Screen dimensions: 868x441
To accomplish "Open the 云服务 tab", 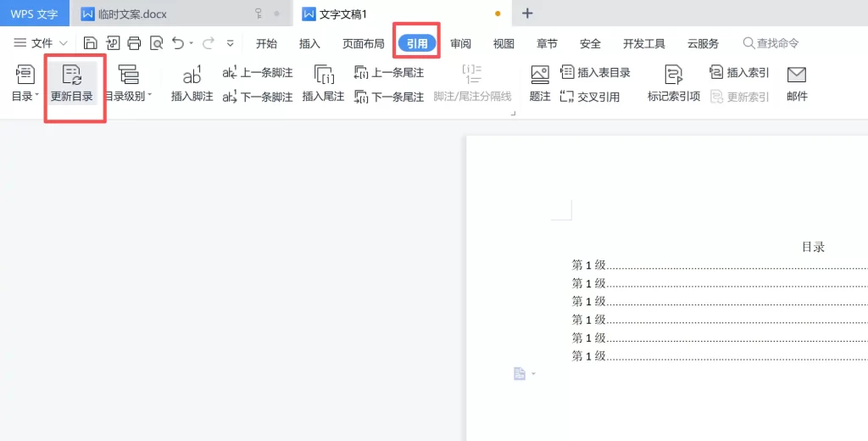I will pos(703,44).
